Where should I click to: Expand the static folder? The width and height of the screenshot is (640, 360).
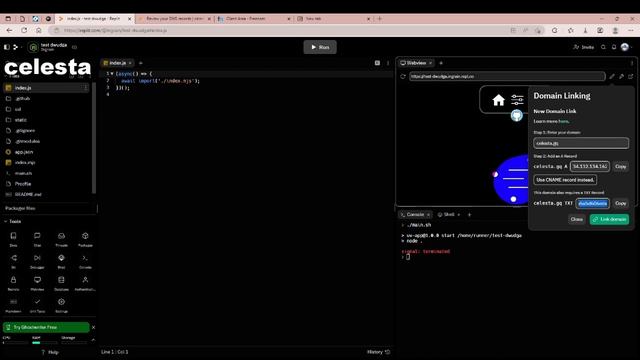point(46,120)
